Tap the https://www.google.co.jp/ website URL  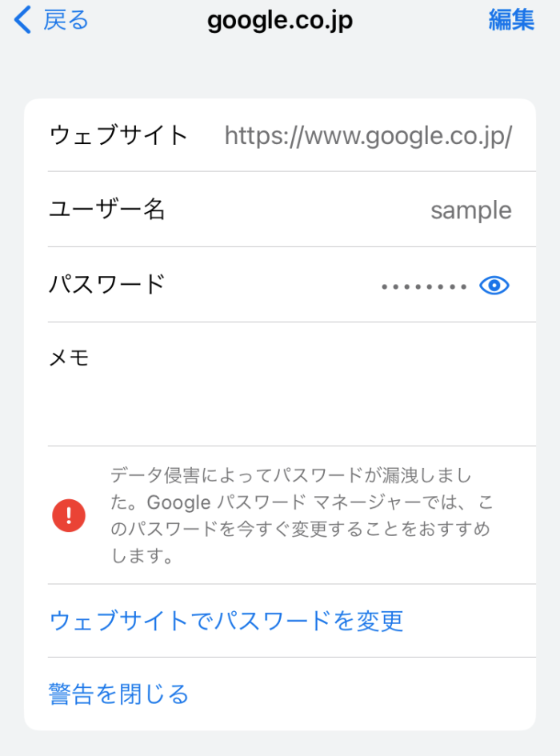coord(368,136)
